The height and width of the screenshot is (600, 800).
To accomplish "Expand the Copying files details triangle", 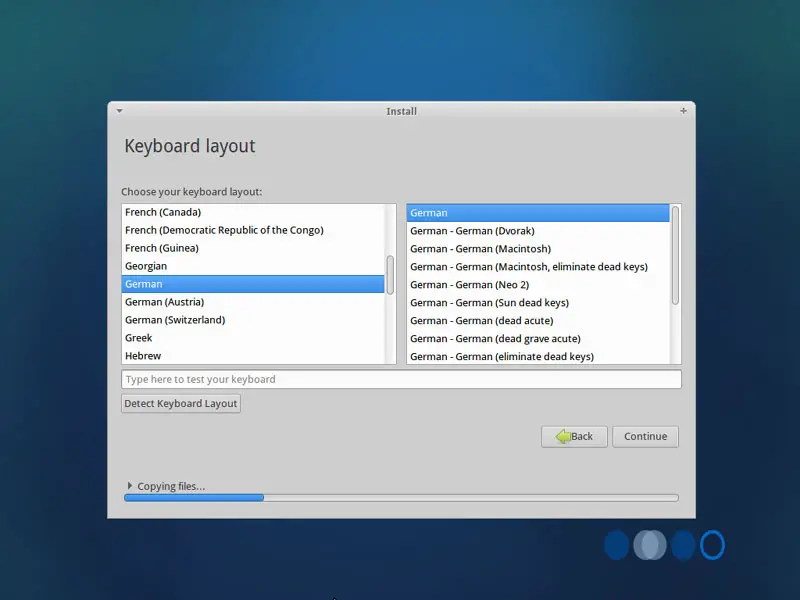I will (130, 486).
